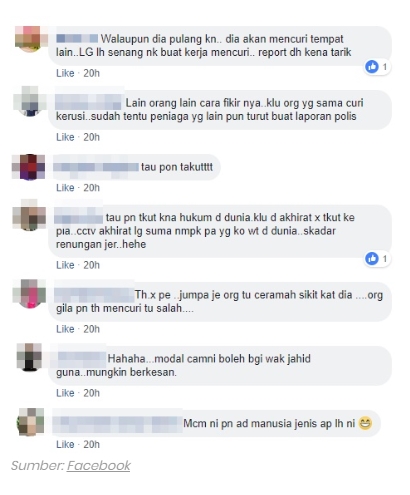The image size is (410, 495).
Task: Like the 'tau pon takutttt' comment
Action: click(65, 188)
